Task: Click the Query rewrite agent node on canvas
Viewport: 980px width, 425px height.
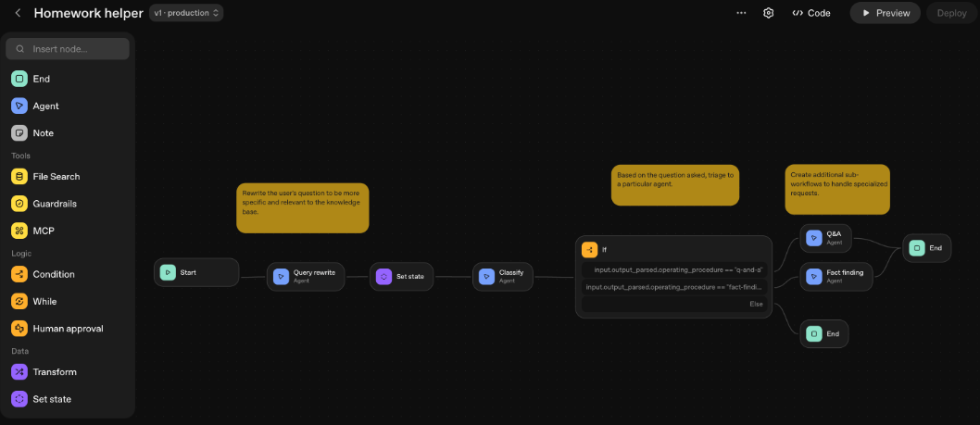Action: click(x=307, y=276)
